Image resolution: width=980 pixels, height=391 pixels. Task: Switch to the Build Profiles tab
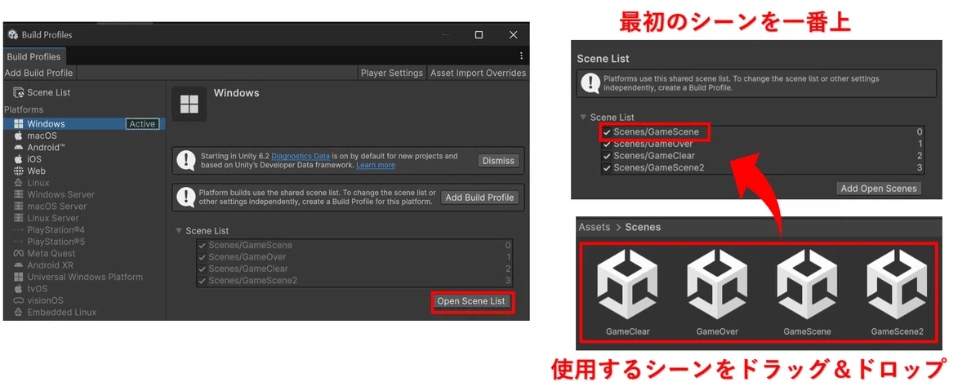33,56
